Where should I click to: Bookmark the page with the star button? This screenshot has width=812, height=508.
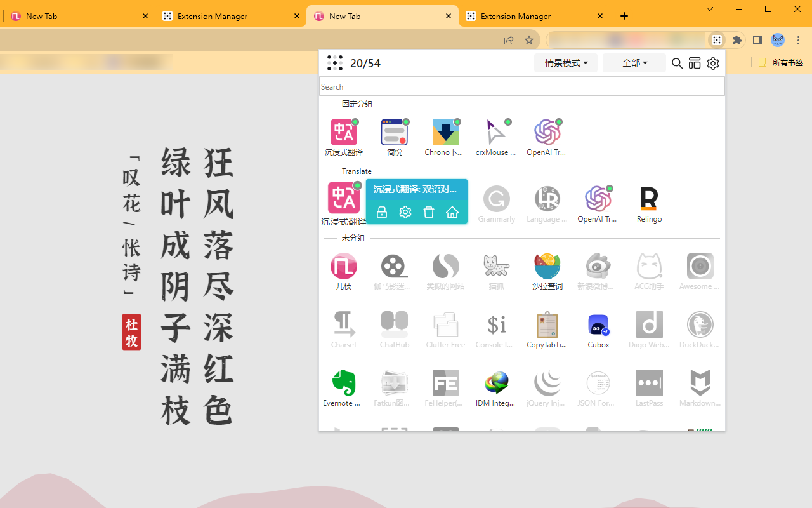click(529, 39)
